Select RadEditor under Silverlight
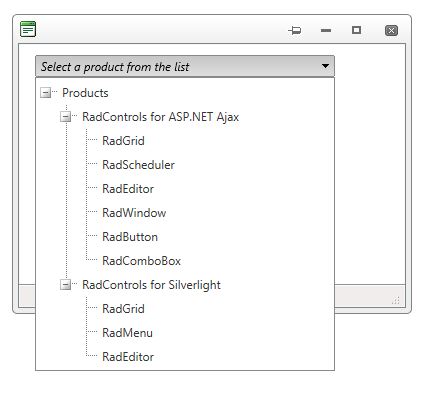 pos(128,357)
